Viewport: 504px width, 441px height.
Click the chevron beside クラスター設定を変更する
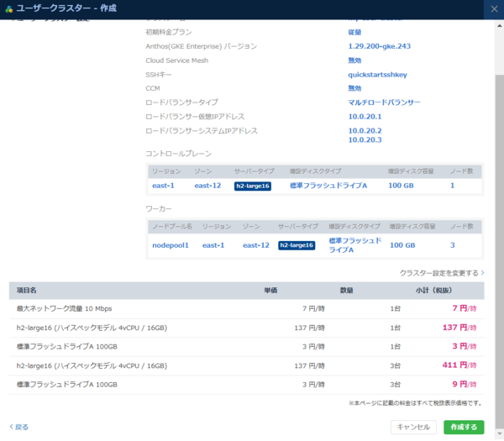point(482,273)
